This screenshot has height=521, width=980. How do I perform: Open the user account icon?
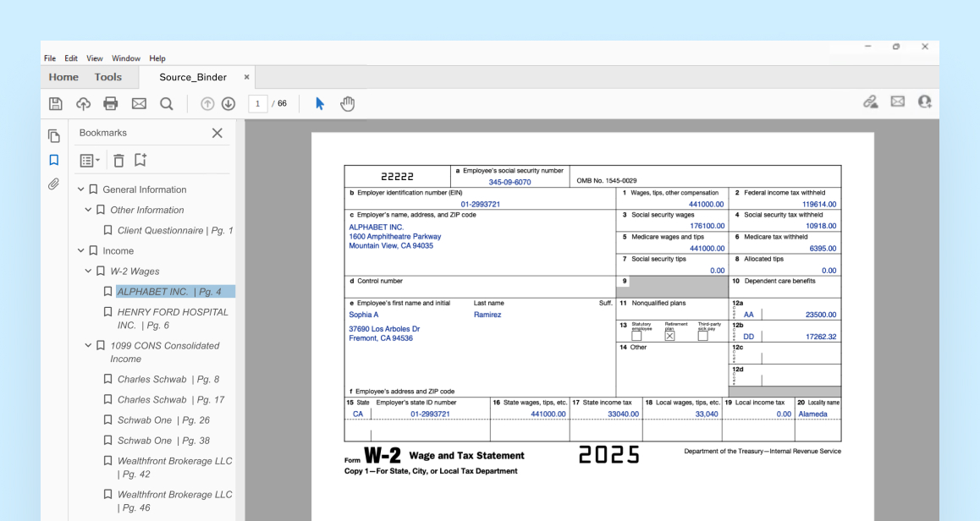pos(924,101)
